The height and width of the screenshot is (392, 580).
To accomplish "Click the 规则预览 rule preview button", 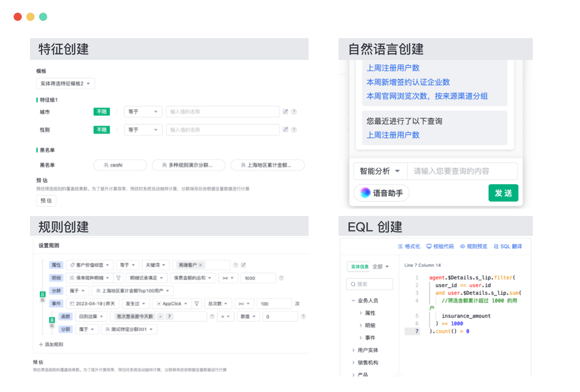I will click(x=473, y=246).
